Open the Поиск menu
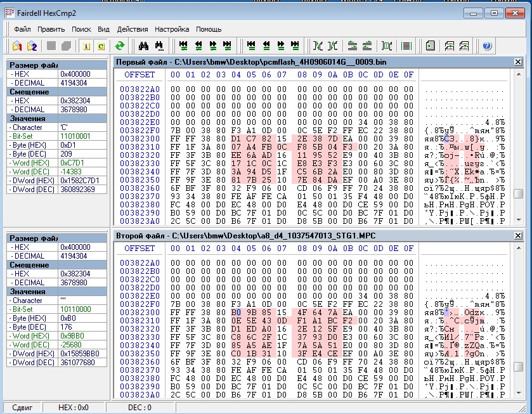532x414 pixels. tap(81, 29)
